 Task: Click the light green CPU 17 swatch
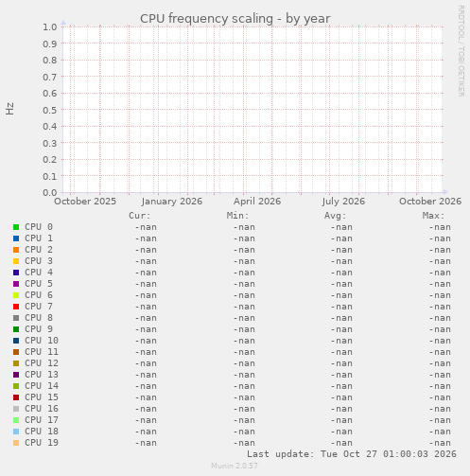click(x=16, y=420)
